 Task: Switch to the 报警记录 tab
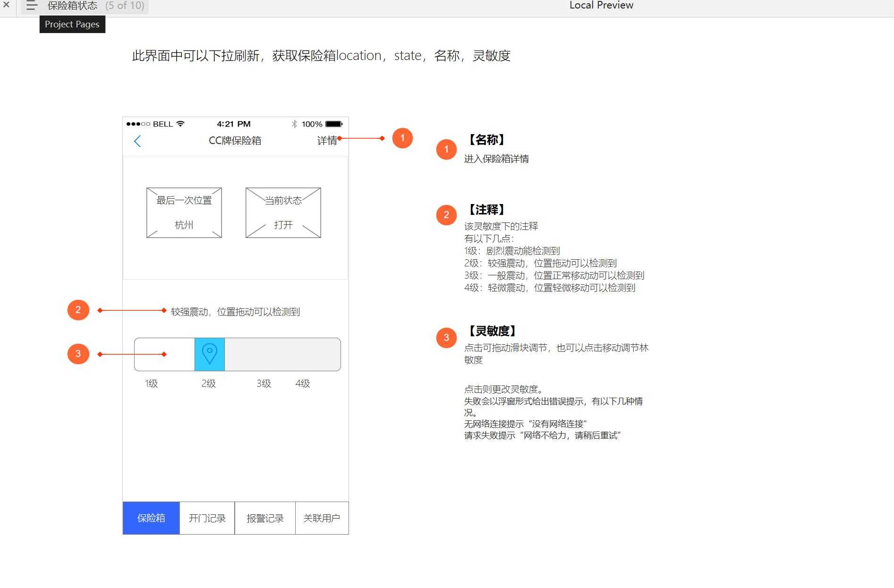264,518
